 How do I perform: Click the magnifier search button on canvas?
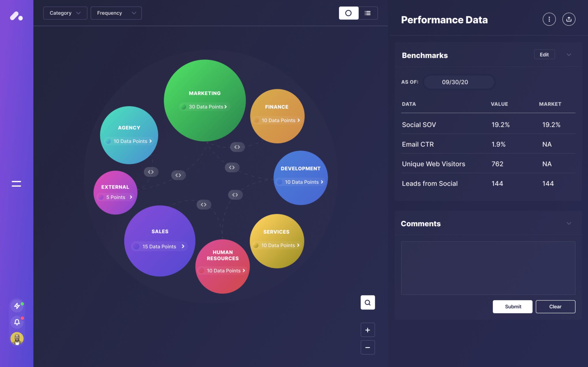coord(368,303)
